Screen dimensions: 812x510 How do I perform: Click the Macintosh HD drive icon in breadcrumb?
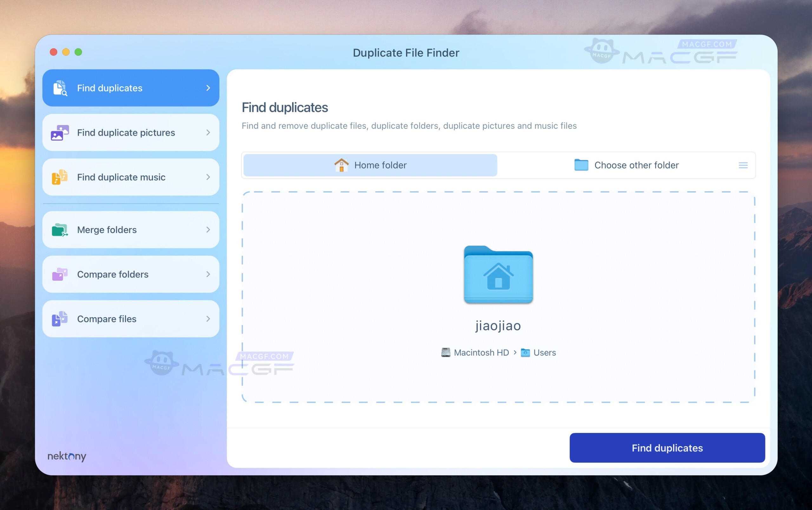[x=446, y=352]
